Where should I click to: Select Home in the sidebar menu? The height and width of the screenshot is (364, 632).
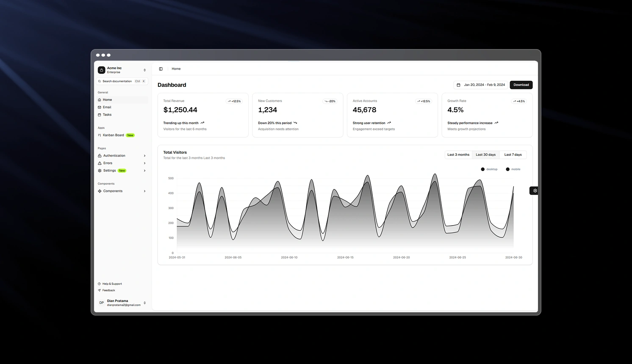tap(122, 100)
